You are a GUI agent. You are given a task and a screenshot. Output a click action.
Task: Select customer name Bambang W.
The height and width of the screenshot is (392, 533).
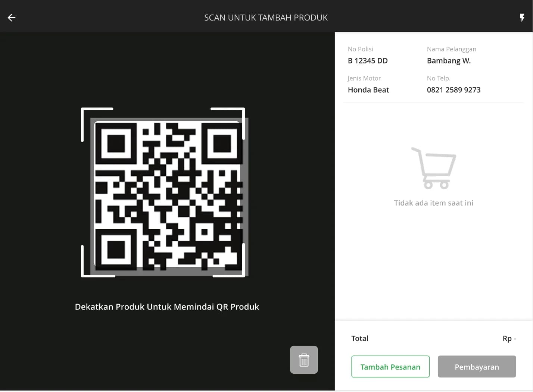click(449, 61)
